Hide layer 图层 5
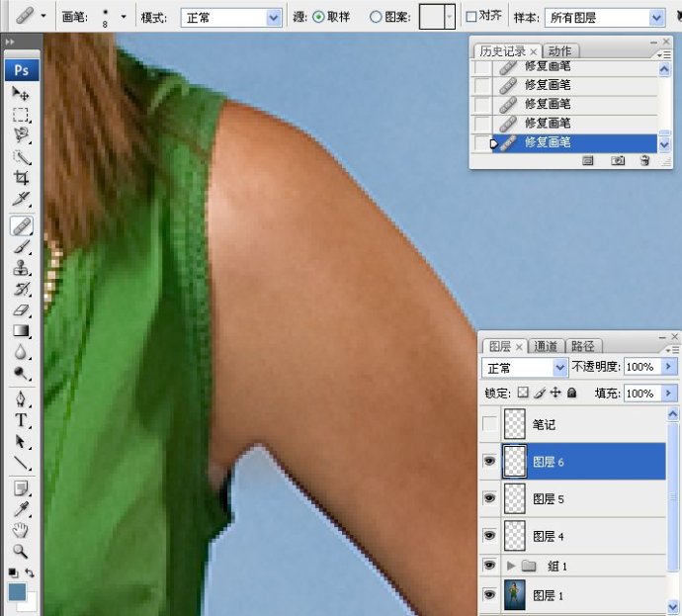The image size is (682, 616). click(489, 498)
